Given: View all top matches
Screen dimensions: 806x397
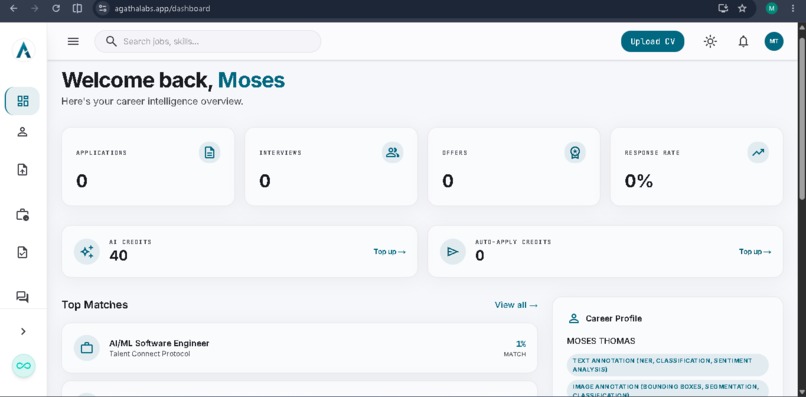Looking at the screenshot, I should pos(516,305).
